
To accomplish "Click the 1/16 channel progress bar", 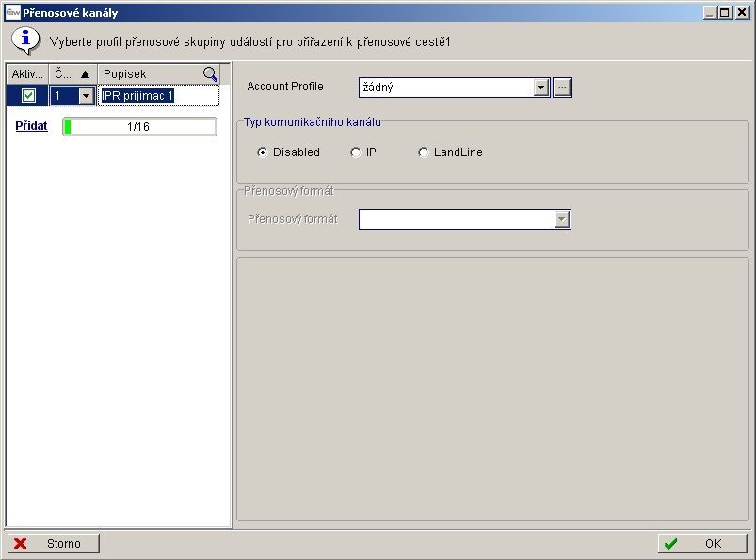I will tap(139, 127).
